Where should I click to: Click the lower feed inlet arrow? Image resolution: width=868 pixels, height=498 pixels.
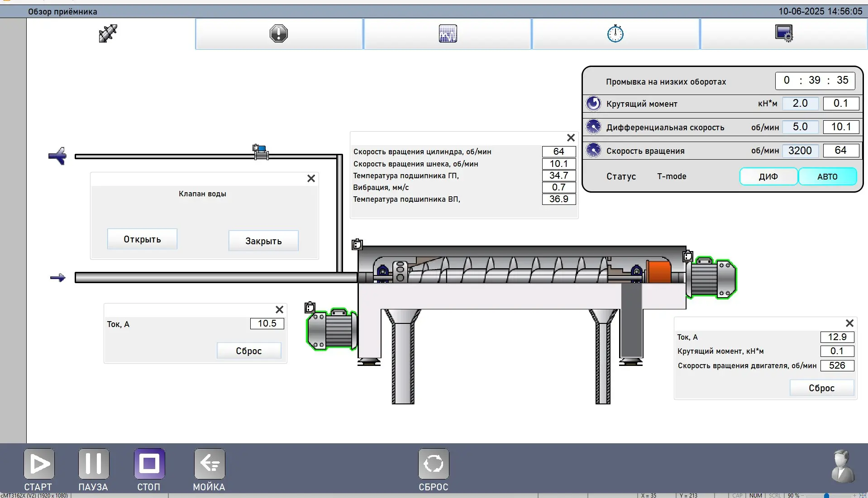click(x=57, y=278)
